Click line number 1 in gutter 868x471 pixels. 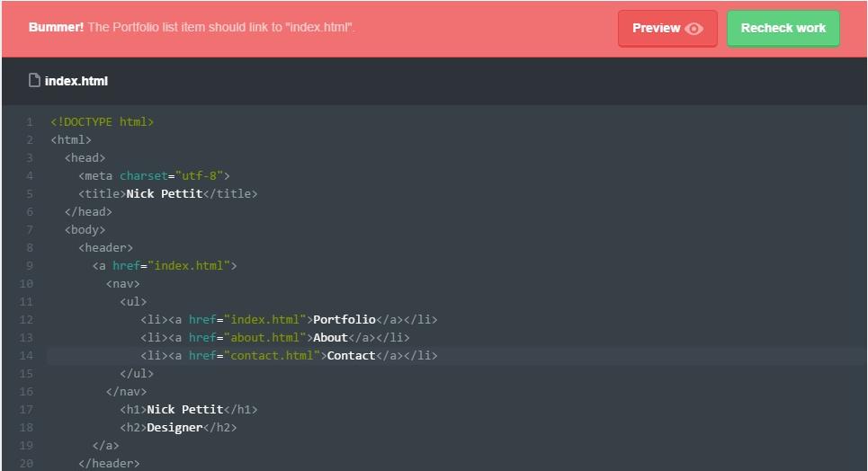click(x=30, y=122)
